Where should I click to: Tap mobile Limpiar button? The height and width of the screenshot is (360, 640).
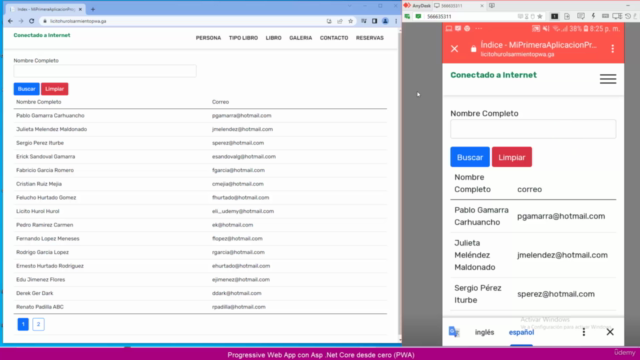click(x=512, y=157)
